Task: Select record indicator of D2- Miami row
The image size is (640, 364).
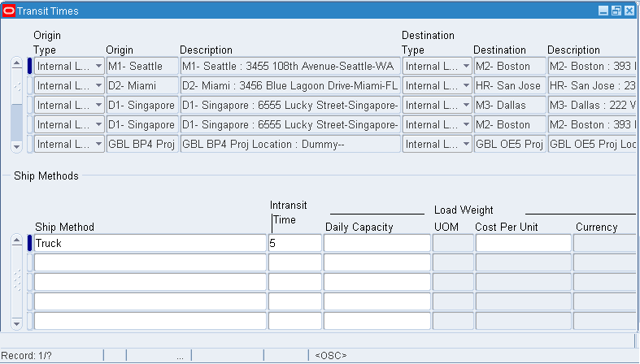Action: click(x=29, y=85)
